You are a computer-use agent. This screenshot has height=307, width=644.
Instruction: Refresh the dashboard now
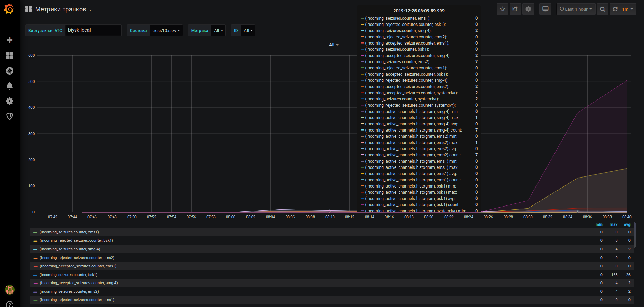[x=615, y=9]
